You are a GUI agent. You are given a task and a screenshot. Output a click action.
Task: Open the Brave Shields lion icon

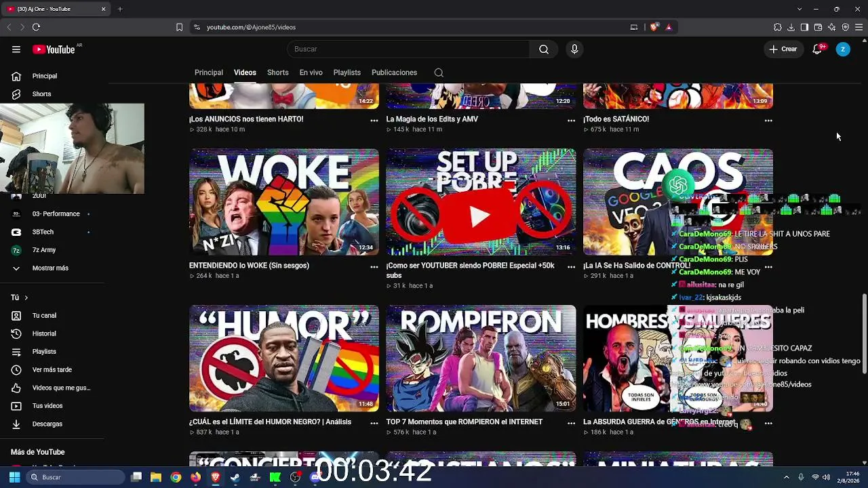(654, 27)
